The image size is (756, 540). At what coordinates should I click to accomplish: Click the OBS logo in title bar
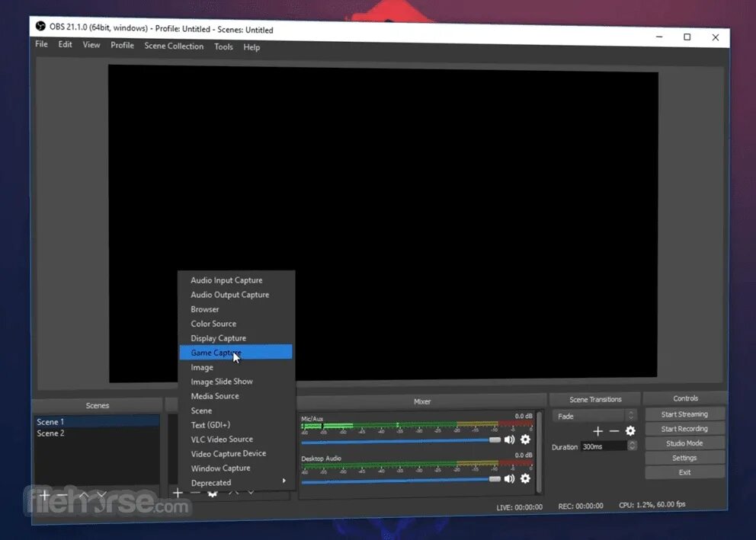tap(40, 26)
